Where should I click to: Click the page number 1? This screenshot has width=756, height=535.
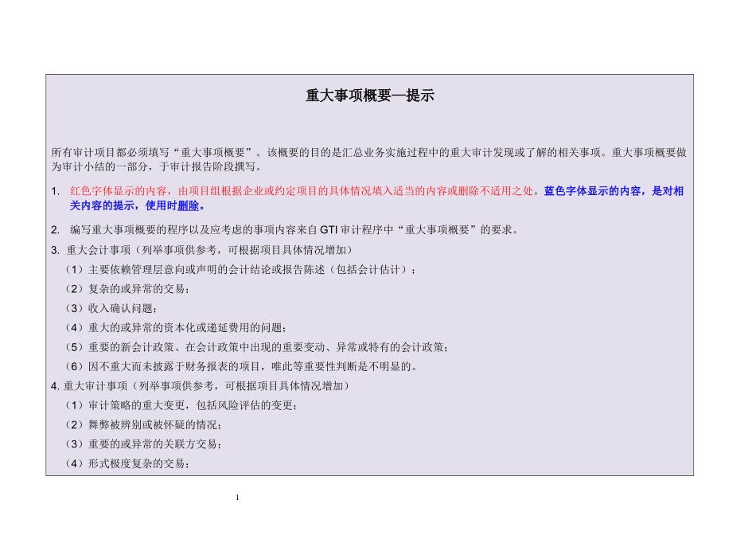pyautogui.click(x=237, y=498)
